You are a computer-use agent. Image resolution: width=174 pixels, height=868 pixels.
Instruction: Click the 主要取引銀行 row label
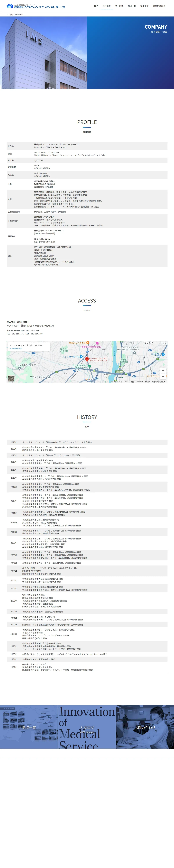click(14, 212)
